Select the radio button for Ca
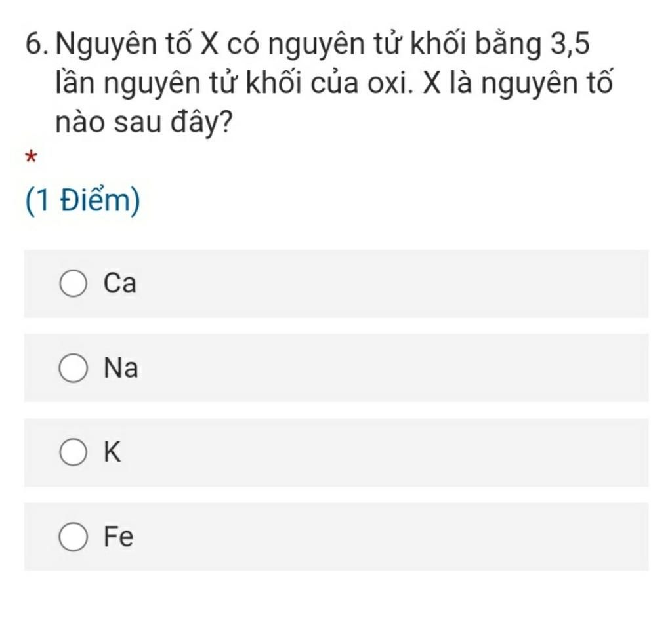The width and height of the screenshot is (672, 621). (73, 283)
